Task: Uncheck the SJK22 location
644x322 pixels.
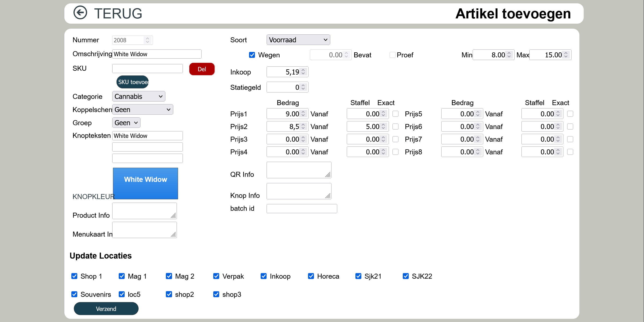Action: coord(405,276)
